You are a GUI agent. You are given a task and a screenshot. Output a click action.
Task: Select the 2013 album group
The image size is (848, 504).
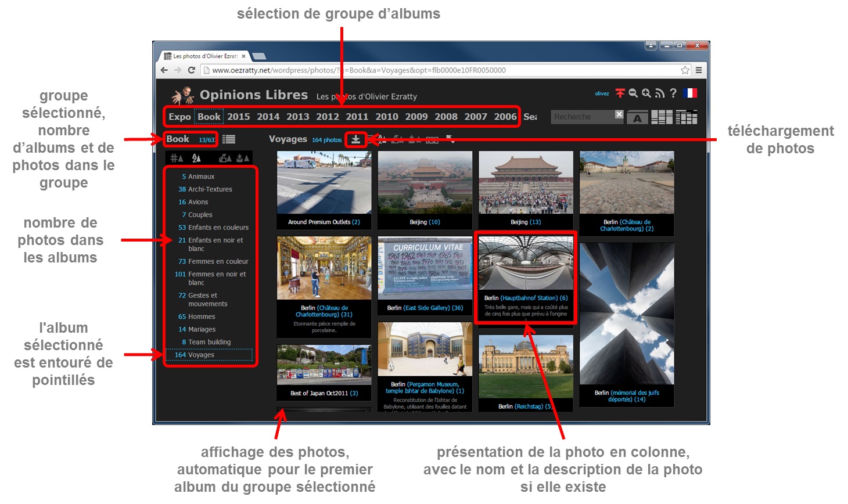298,117
